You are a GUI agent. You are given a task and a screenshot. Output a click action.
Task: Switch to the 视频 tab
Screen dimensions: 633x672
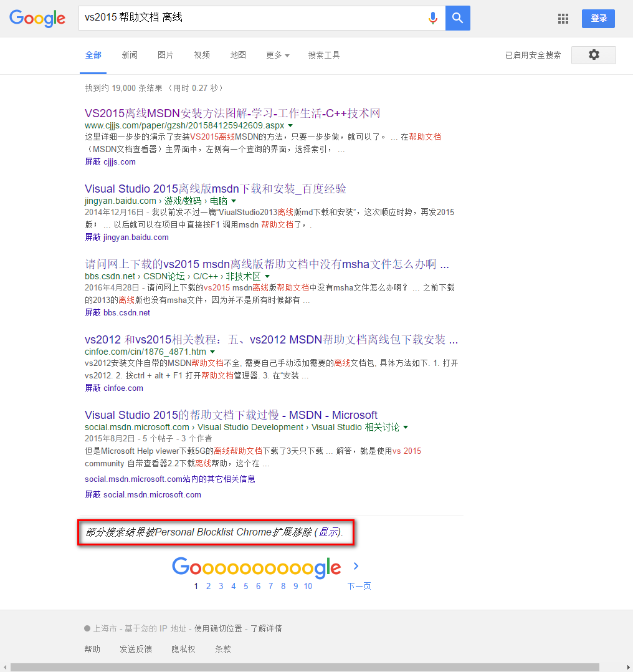[202, 55]
